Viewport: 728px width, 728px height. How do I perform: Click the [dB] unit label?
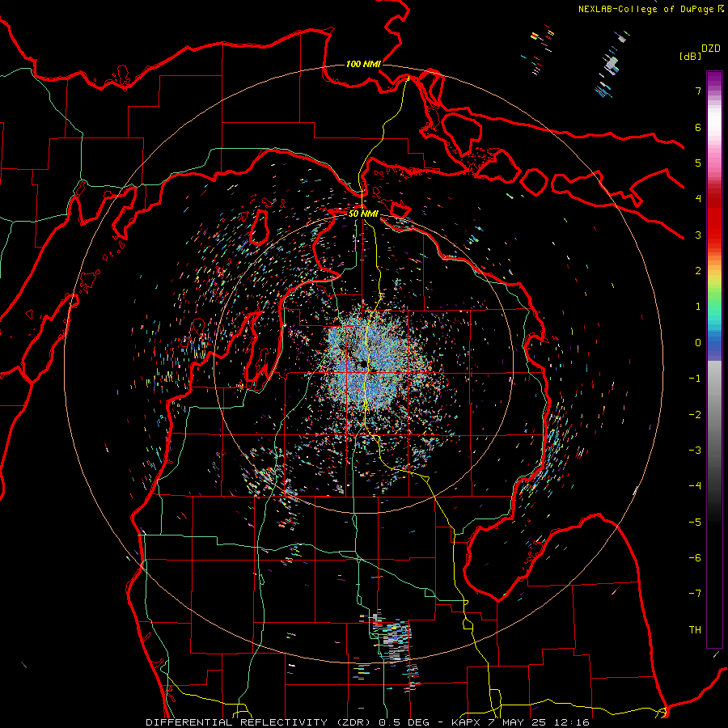(689, 56)
